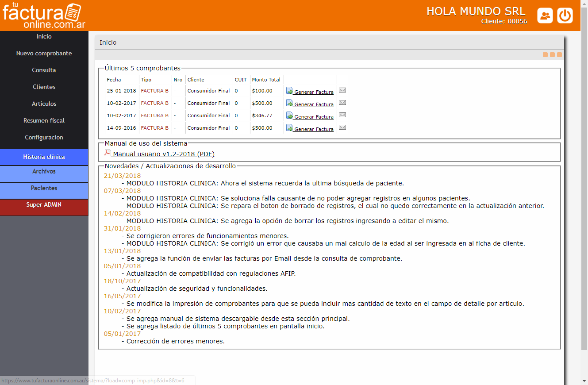Open user accounts via the people icon

(545, 15)
